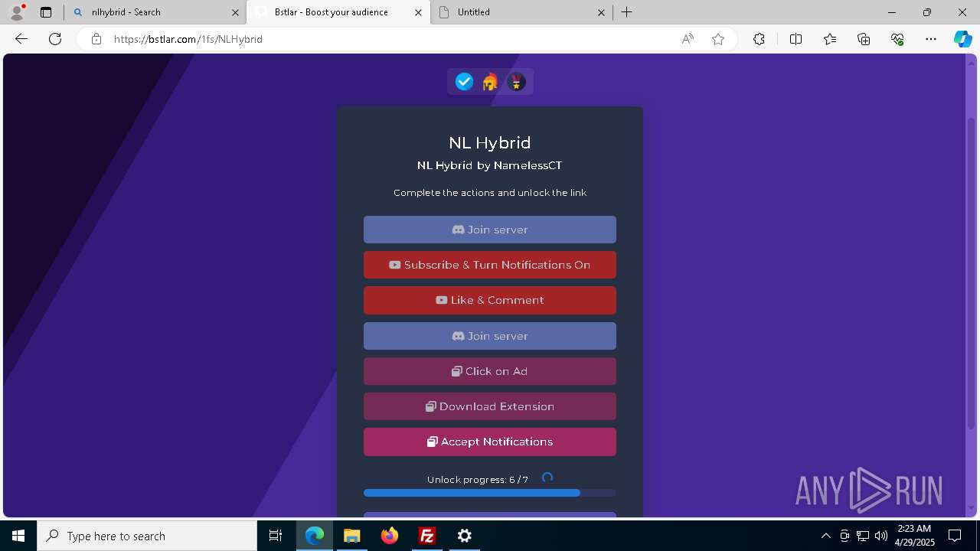
Task: Click Subscribe & Turn Notifications On button
Action: pos(490,265)
